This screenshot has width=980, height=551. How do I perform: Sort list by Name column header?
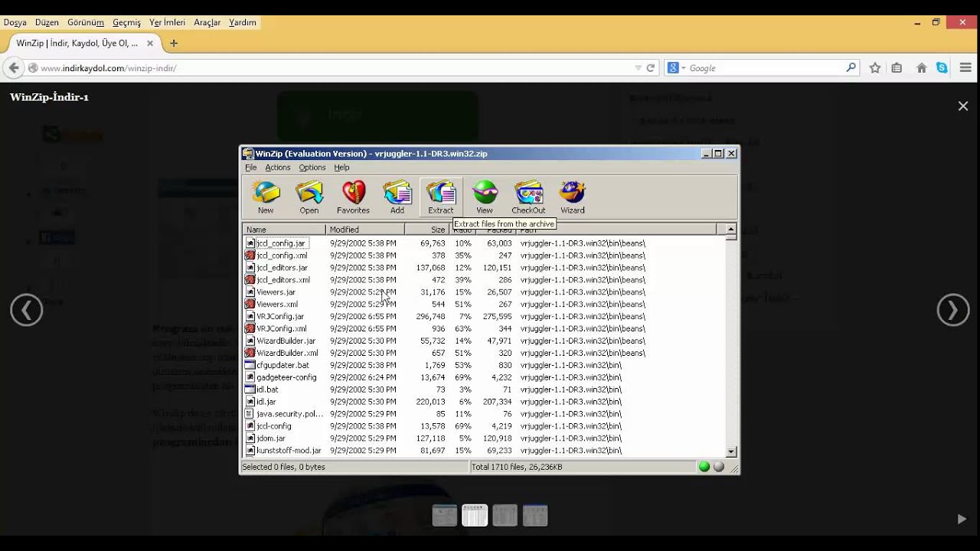point(284,230)
